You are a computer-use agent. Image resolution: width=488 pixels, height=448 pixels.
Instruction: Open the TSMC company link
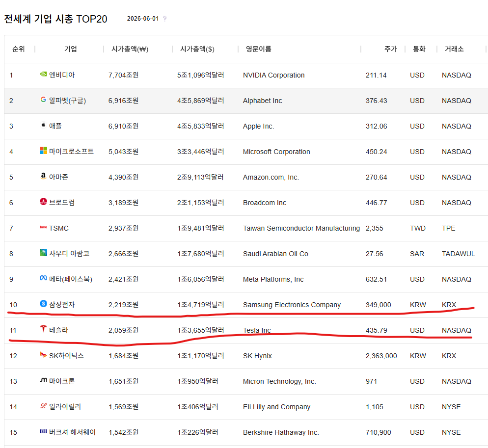tap(59, 228)
